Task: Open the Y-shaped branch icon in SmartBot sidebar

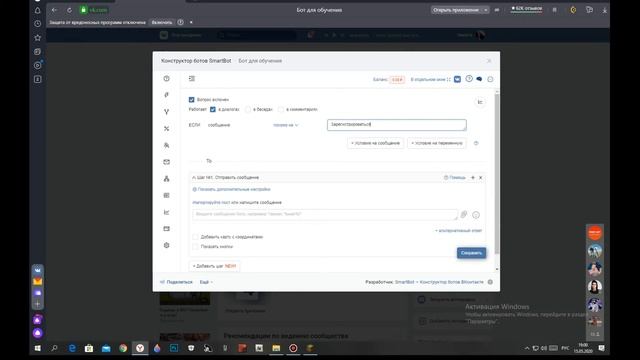Action: pyautogui.click(x=167, y=111)
